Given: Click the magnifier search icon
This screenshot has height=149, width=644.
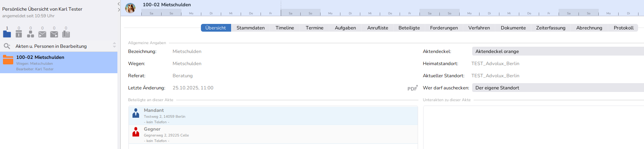Looking at the screenshot, I should pyautogui.click(x=7, y=46).
